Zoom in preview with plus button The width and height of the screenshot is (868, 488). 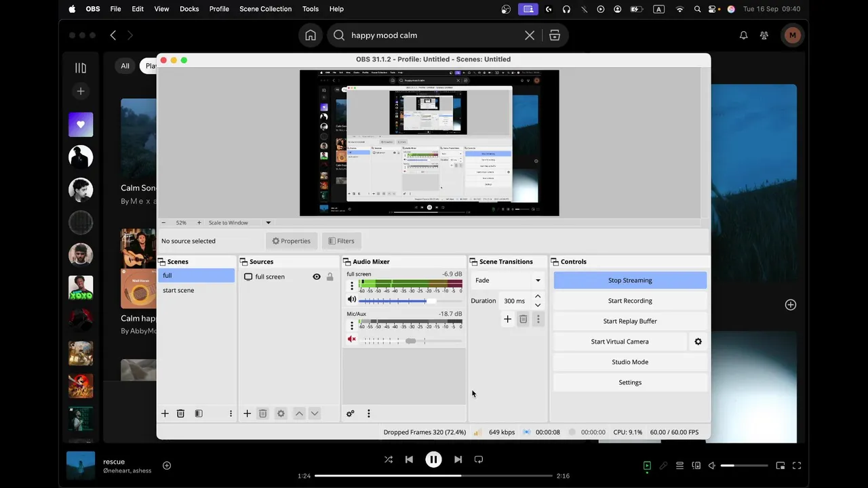point(199,222)
